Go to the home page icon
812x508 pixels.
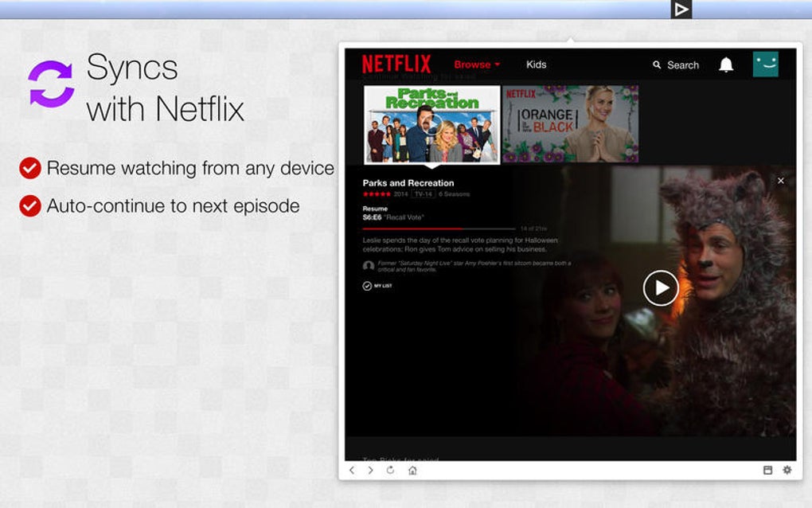pos(412,471)
